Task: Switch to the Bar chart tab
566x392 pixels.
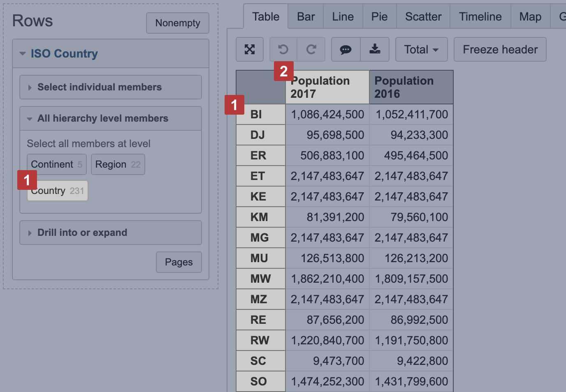Action: (x=306, y=16)
